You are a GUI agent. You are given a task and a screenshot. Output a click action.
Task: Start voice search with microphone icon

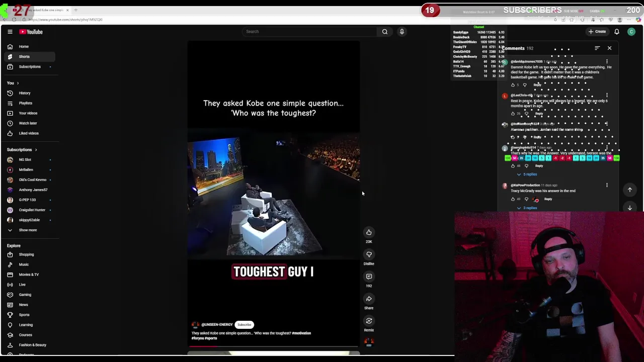coord(402,32)
